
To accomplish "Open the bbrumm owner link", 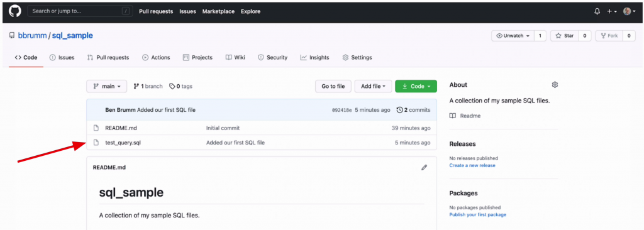I will click(x=32, y=36).
